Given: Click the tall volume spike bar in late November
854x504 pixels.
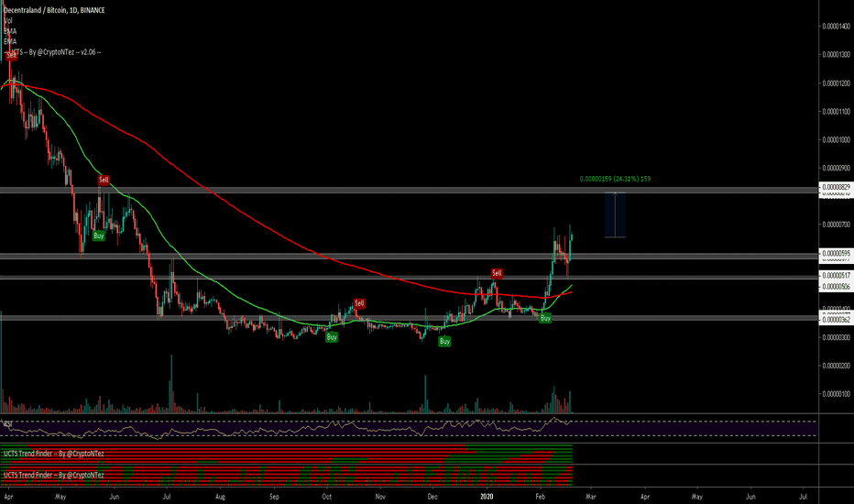Looking at the screenshot, I should click(425, 393).
